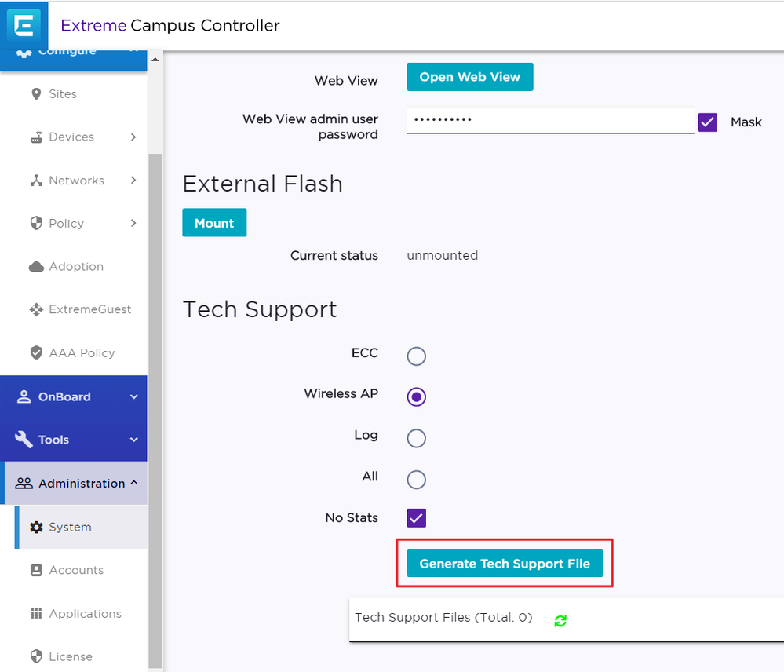Select the All radio button
The image size is (784, 672).
(416, 480)
